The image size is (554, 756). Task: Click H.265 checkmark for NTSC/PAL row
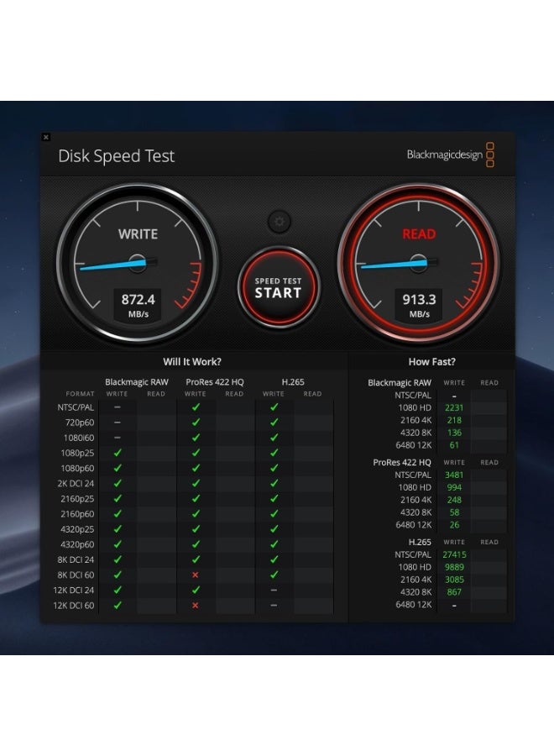(274, 407)
